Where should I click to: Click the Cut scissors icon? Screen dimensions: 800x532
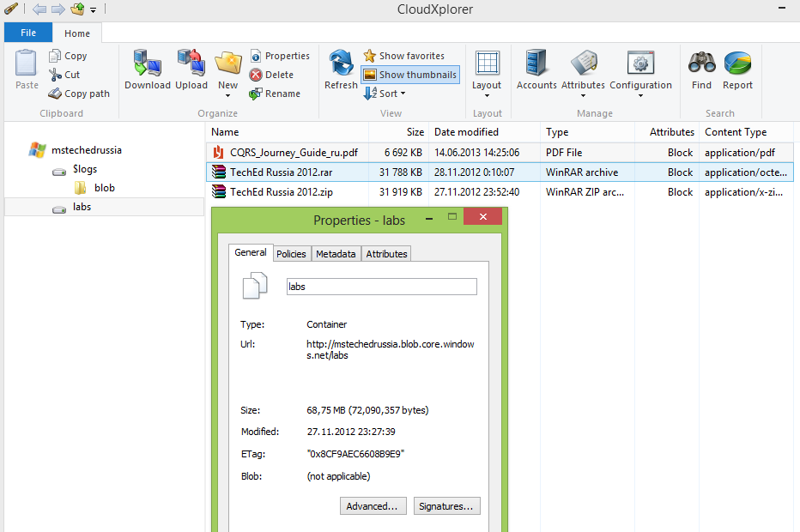55,75
